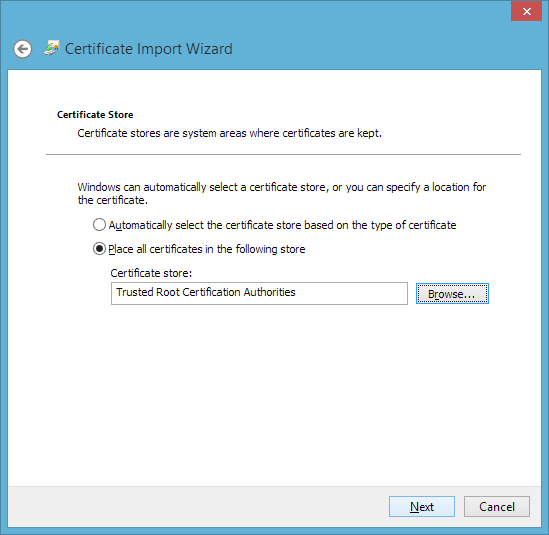Click the Certificate store text field

pyautogui.click(x=259, y=293)
